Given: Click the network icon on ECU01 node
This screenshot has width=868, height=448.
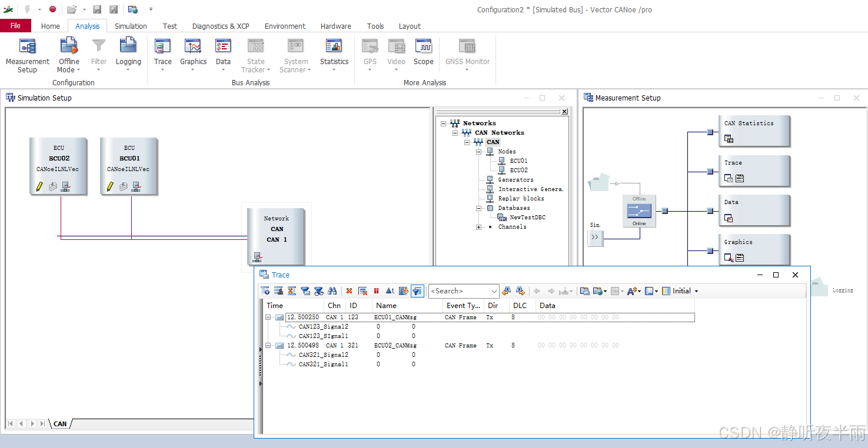Looking at the screenshot, I should [x=136, y=186].
